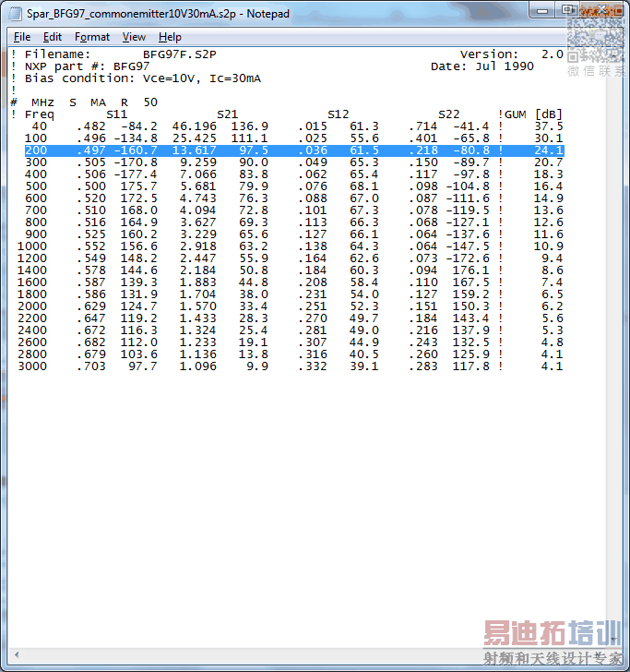The image size is (630, 672).
Task: Click the BFG97F.S2P filename text
Action: pyautogui.click(x=180, y=54)
